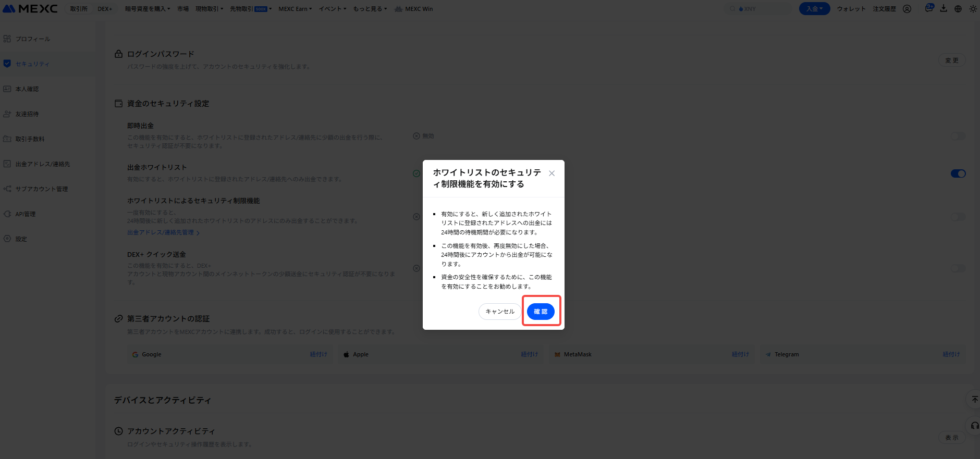Open the user account profile icon
The width and height of the screenshot is (980, 459).
pyautogui.click(x=907, y=9)
